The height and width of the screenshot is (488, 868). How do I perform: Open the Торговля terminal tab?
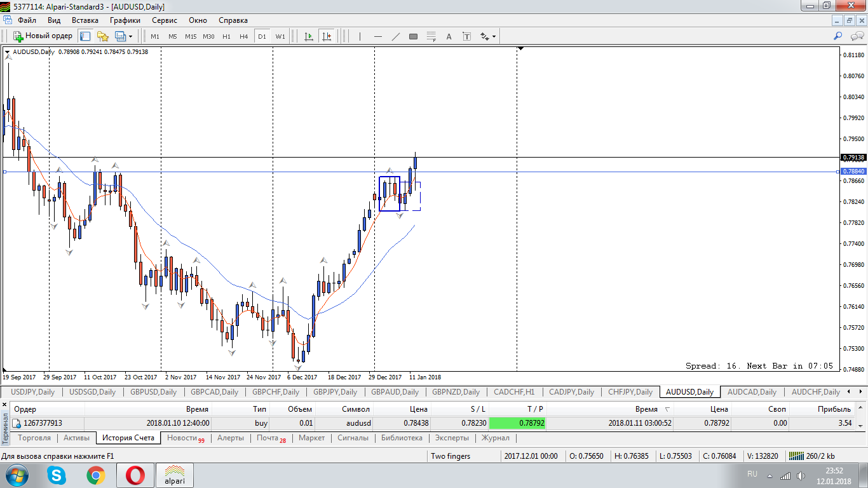tap(35, 438)
